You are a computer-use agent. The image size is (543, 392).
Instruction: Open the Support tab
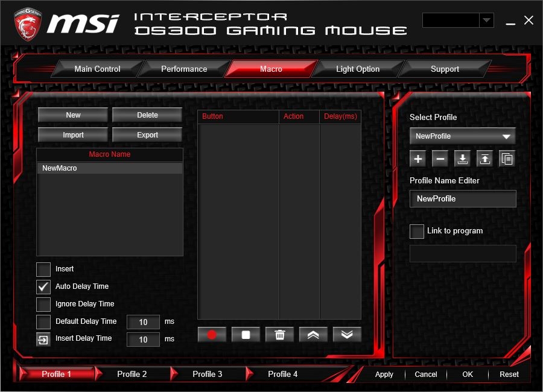click(x=445, y=69)
